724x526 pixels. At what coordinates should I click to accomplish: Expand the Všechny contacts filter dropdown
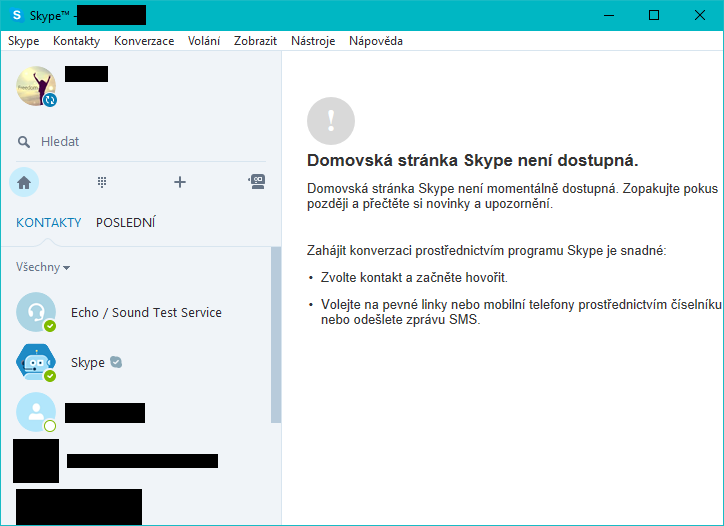coord(43,268)
